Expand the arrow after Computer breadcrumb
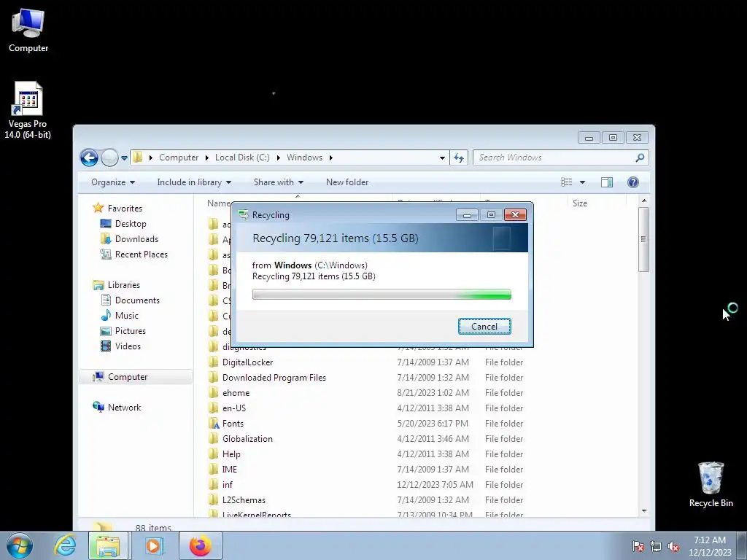This screenshot has height=560, width=747. [x=206, y=157]
